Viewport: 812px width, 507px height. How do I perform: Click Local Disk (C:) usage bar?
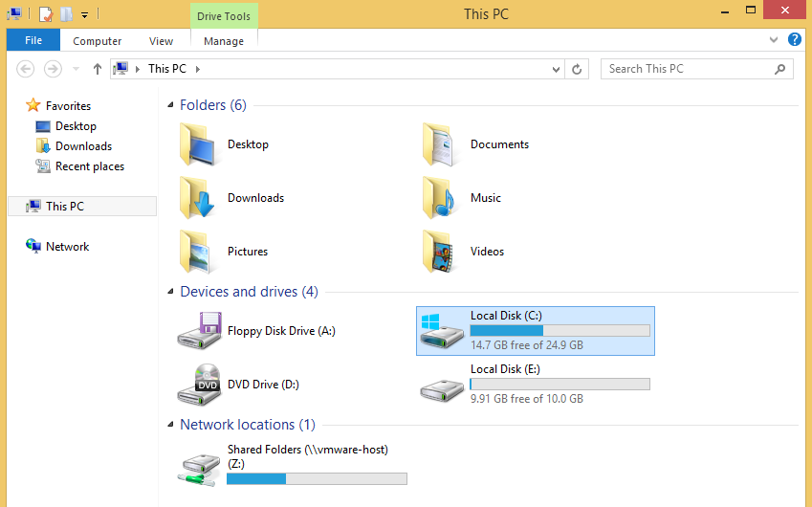(560, 330)
